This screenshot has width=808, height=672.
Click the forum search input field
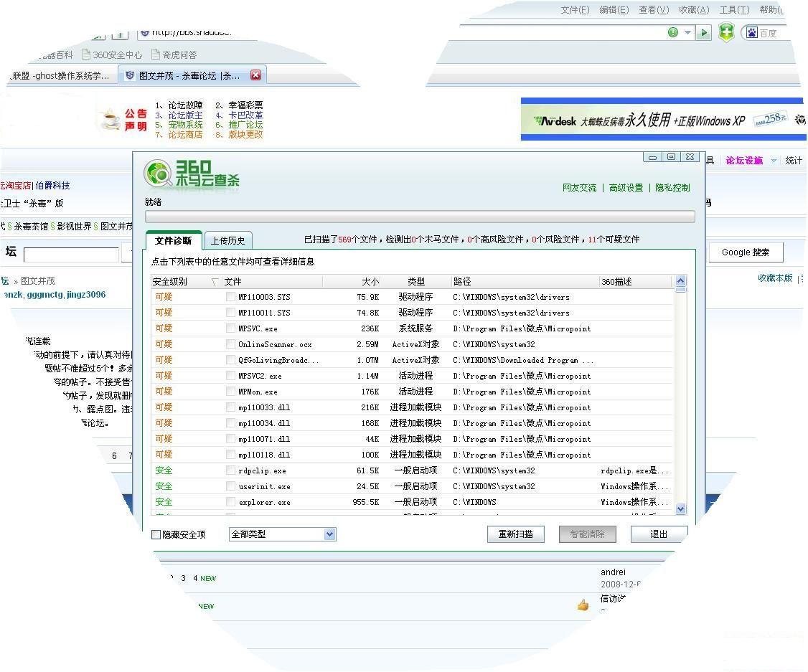click(71, 255)
